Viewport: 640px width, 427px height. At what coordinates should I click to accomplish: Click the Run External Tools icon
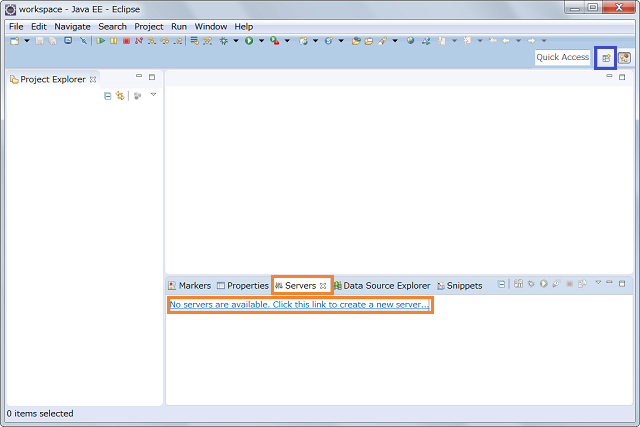275,41
